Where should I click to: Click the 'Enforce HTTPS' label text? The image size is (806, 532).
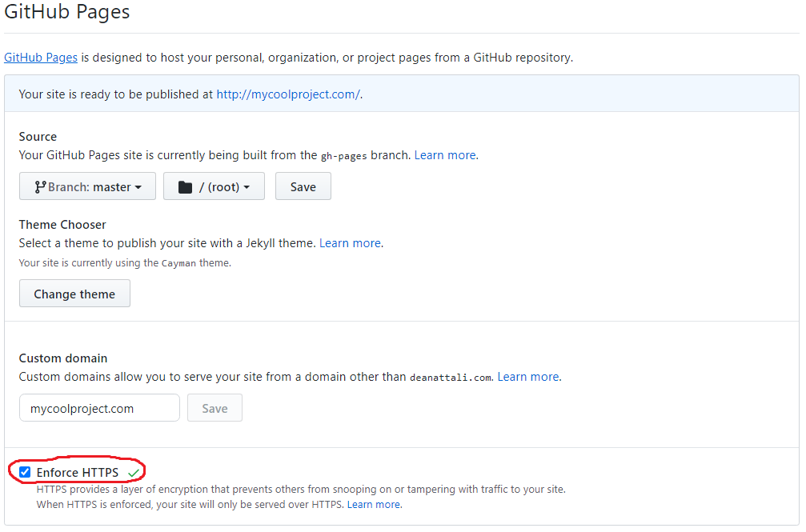click(78, 472)
